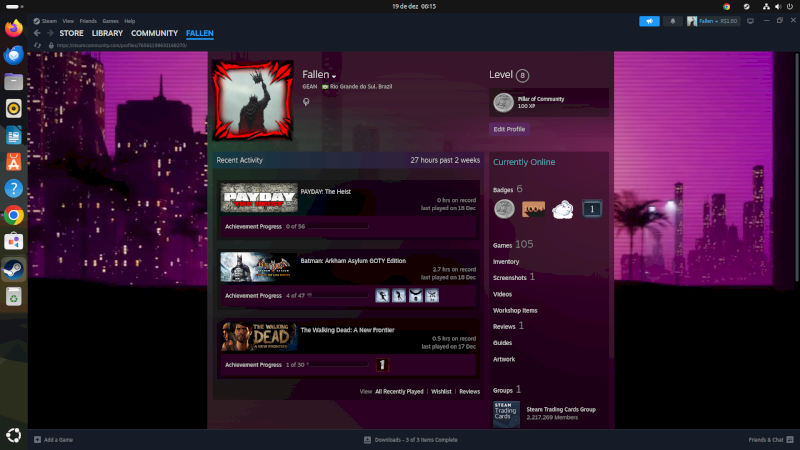
Task: Click The Walking Dead achievement icon
Action: click(x=381, y=365)
